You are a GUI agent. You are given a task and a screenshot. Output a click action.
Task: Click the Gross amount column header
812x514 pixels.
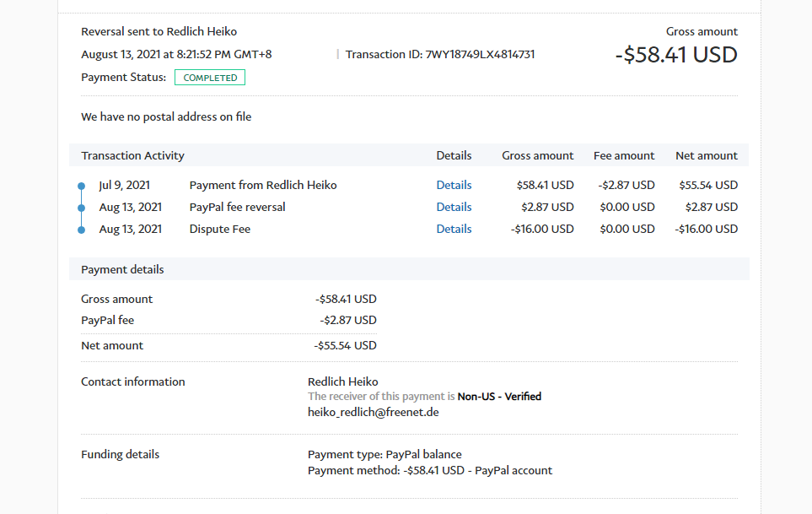tap(537, 155)
